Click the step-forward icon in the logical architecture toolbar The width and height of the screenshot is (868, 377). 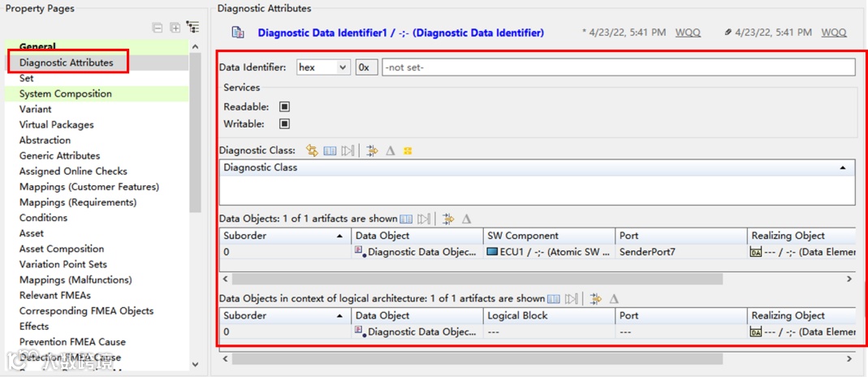571,299
